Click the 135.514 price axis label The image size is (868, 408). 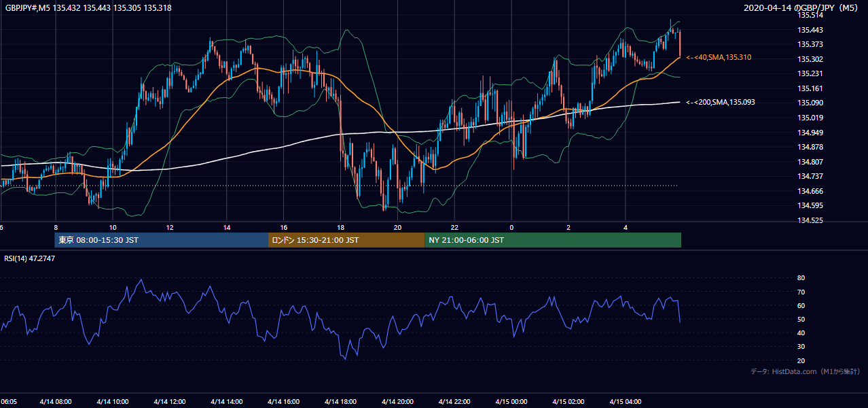coord(810,15)
